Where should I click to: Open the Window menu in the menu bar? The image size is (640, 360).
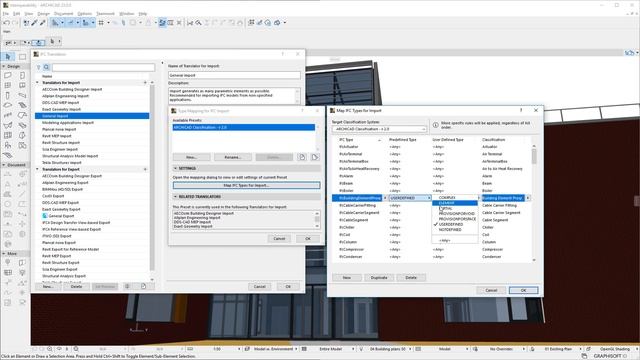tap(127, 13)
